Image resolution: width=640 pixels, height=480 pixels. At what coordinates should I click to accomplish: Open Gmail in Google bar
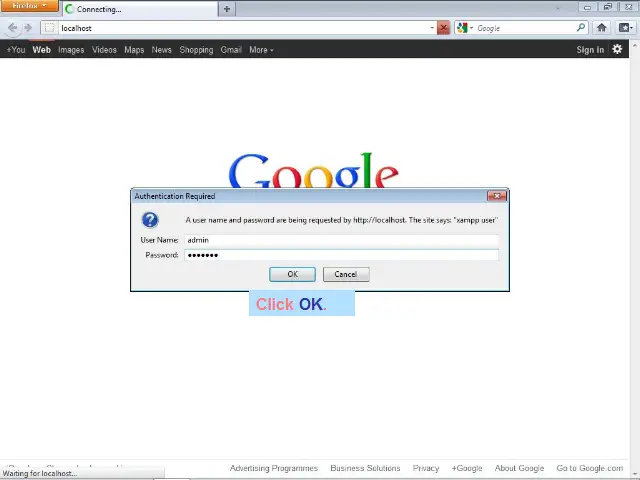pos(231,50)
